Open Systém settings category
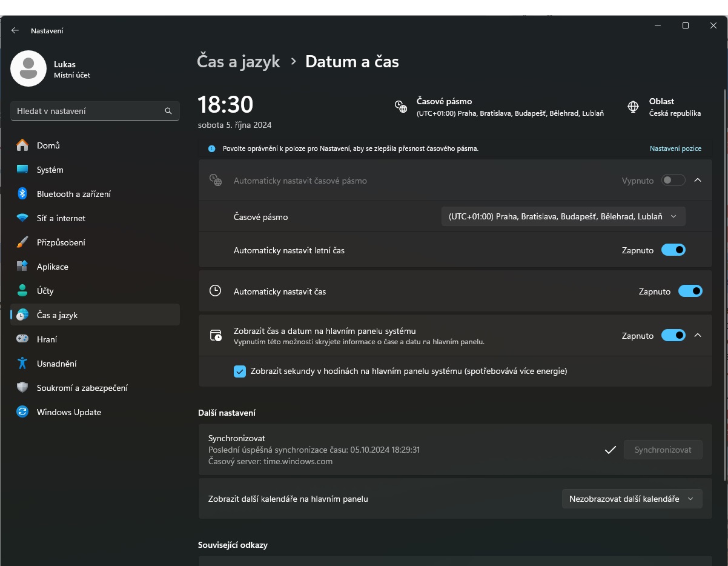 click(x=95, y=170)
